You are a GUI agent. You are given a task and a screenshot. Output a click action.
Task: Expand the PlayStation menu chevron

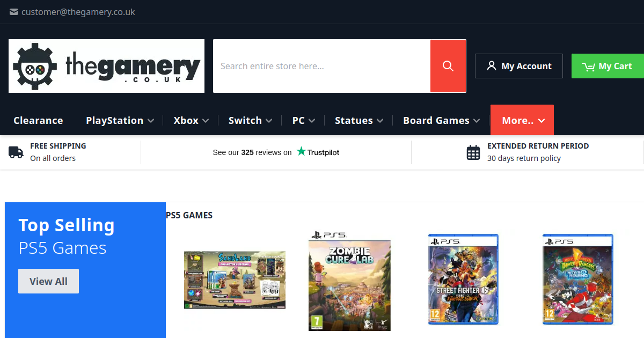coord(151,121)
